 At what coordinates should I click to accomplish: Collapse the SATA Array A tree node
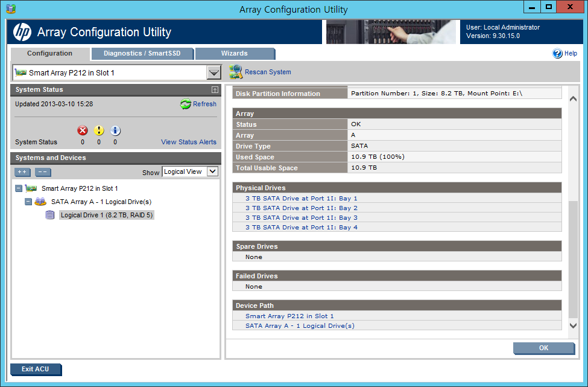tap(28, 202)
